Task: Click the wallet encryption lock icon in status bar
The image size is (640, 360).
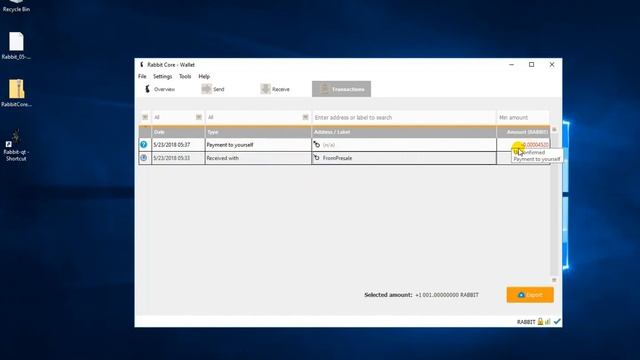Action: click(540, 322)
